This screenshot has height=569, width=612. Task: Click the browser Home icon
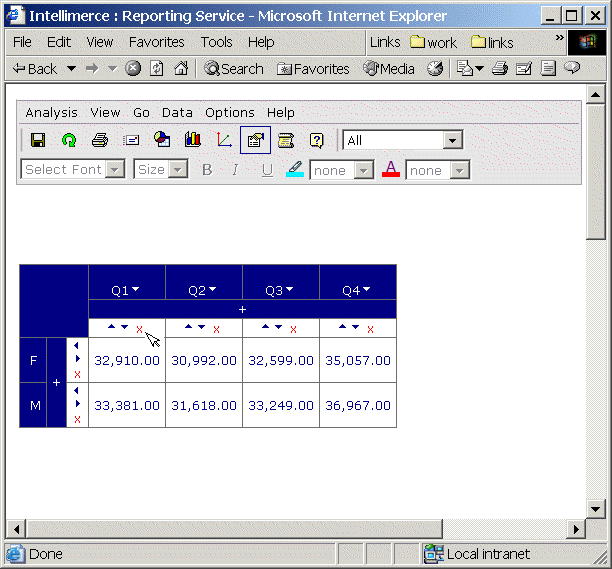[181, 69]
